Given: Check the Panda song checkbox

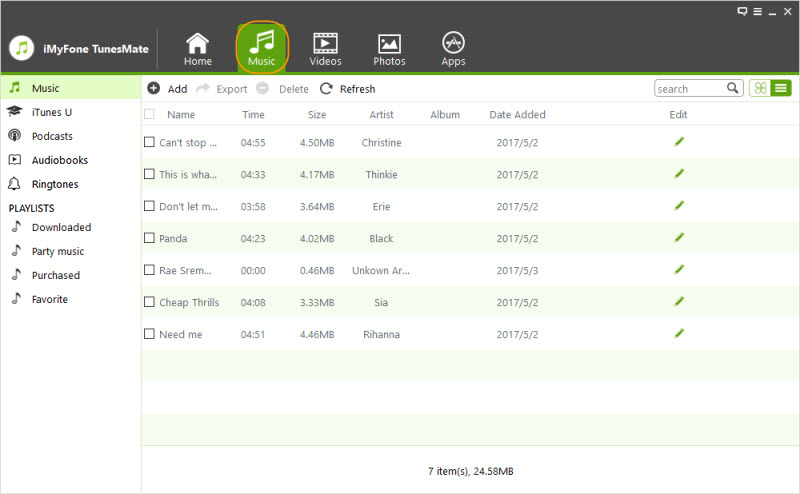Looking at the screenshot, I should tap(149, 238).
